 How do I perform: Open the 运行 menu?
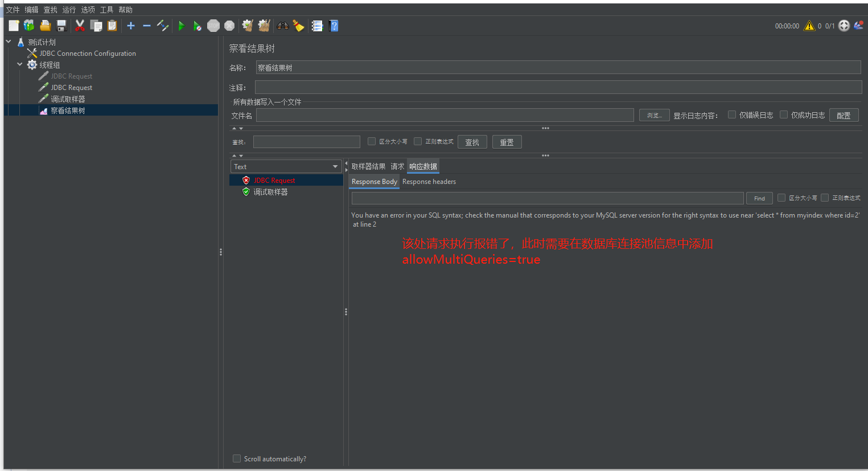pos(69,10)
